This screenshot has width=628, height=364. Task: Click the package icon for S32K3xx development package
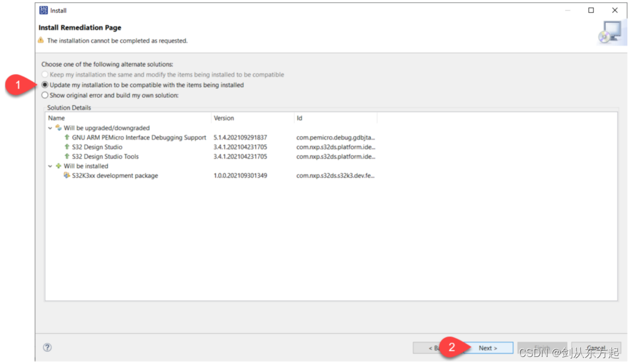tap(67, 175)
